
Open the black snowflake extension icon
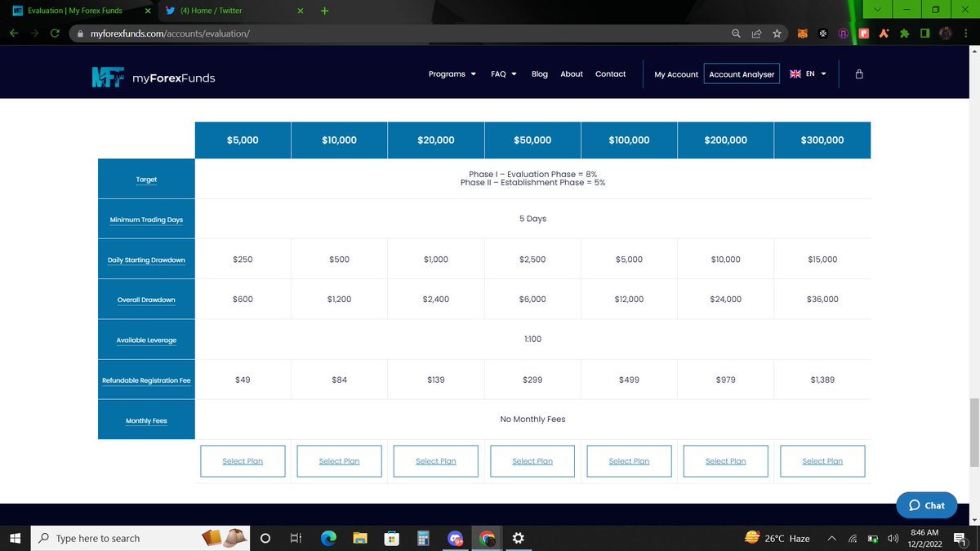pyautogui.click(x=822, y=33)
